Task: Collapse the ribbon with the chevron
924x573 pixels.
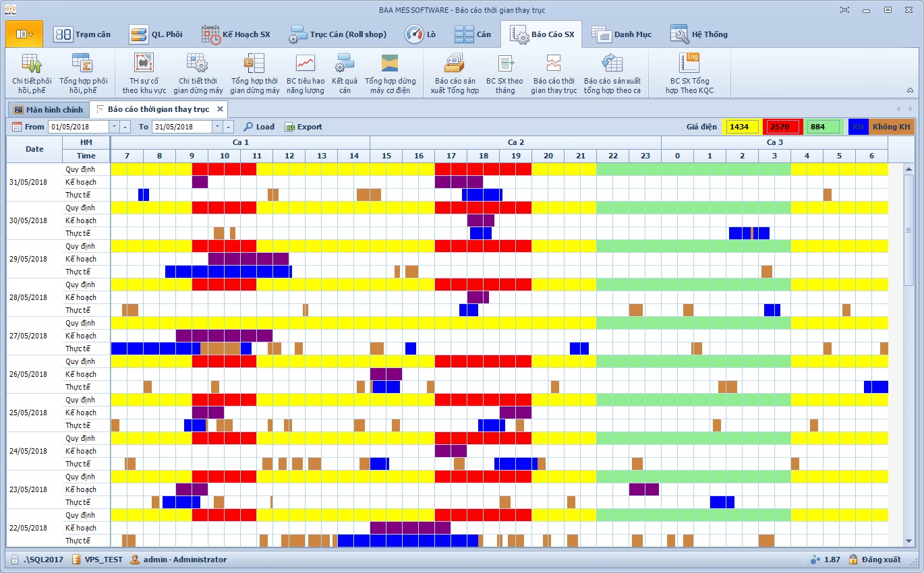Action: coord(909,90)
